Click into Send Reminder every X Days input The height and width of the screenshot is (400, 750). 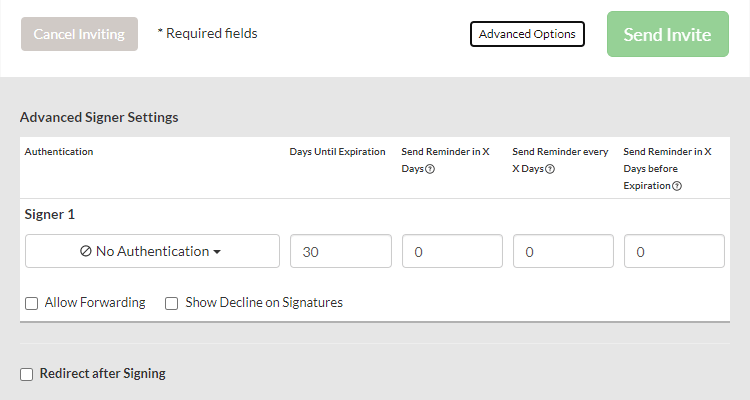click(563, 252)
